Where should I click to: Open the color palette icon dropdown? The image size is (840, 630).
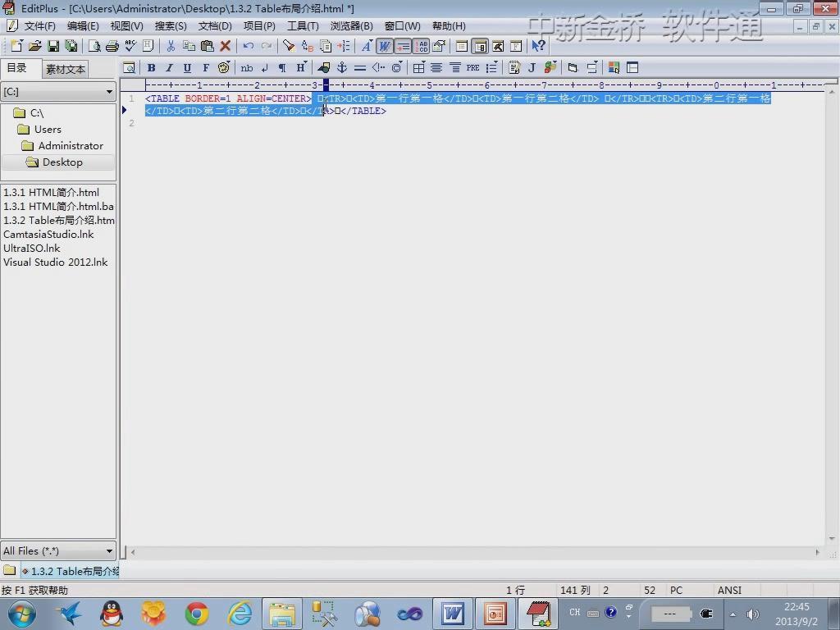(224, 68)
